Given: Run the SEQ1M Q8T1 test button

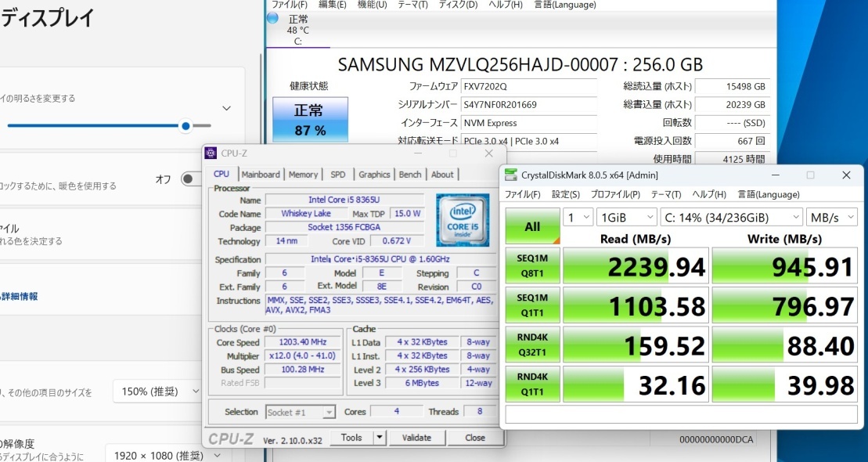Looking at the screenshot, I should coord(532,265).
